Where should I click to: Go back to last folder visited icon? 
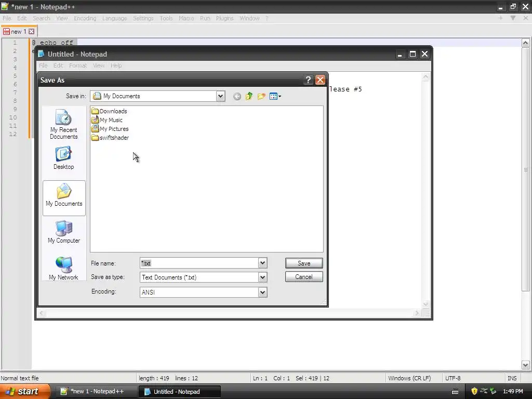(237, 96)
